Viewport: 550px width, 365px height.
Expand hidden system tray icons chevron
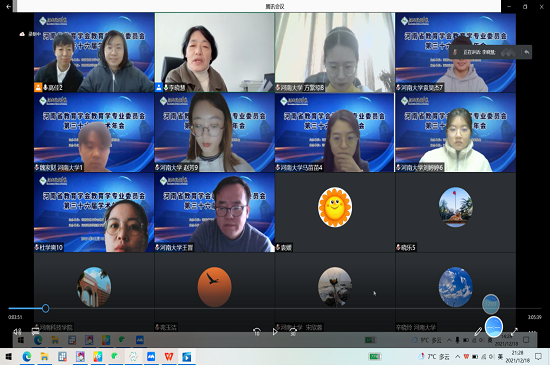(x=457, y=357)
